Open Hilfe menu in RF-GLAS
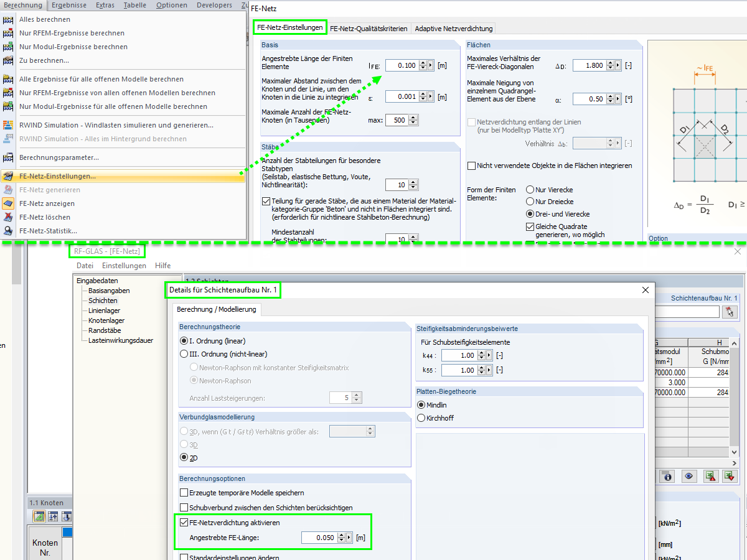 coord(163,266)
